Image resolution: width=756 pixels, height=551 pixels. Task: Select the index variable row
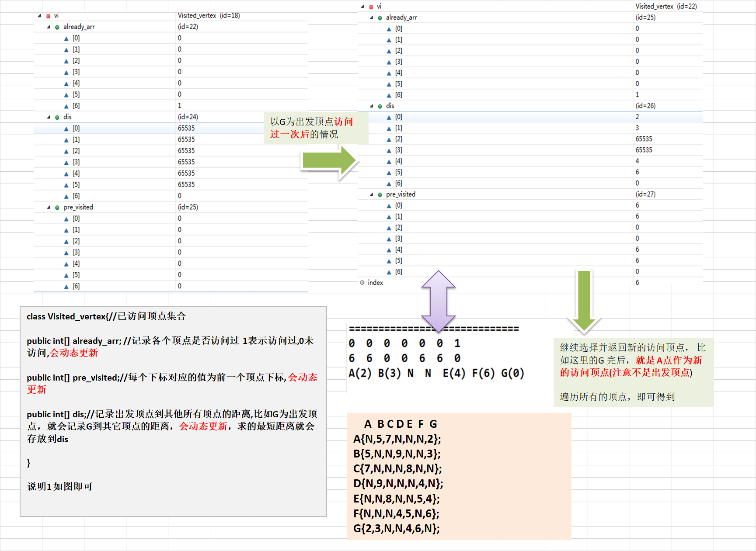tap(530, 283)
